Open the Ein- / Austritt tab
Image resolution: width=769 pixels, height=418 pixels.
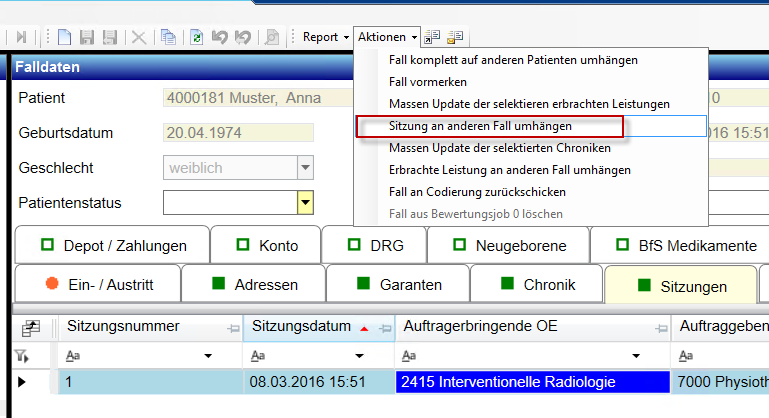pos(98,284)
